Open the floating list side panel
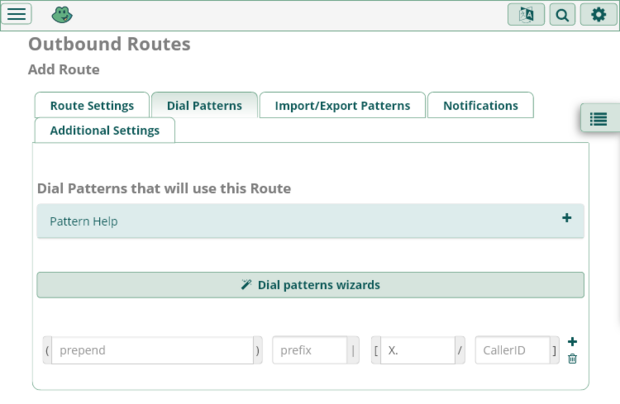The width and height of the screenshot is (620, 404). [x=598, y=119]
